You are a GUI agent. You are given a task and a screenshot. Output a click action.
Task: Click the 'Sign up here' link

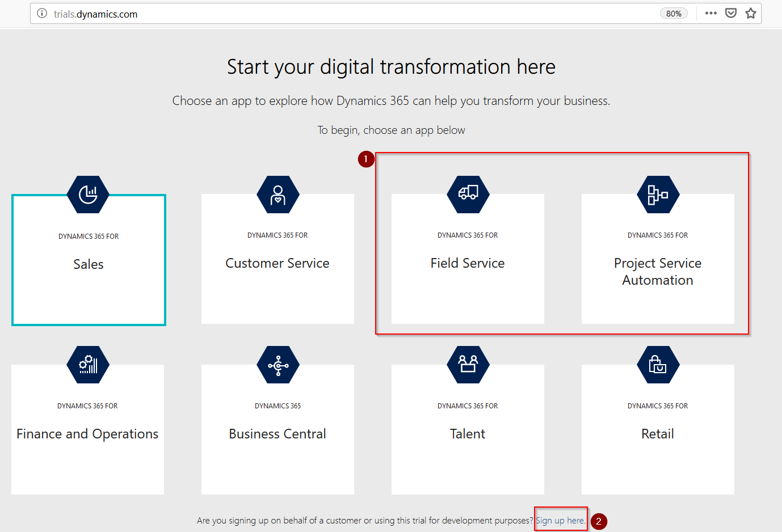[560, 520]
